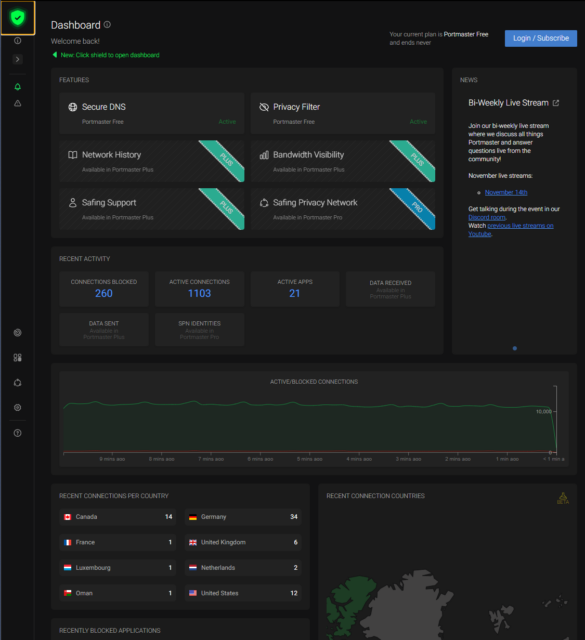Click the Portmaster Free plan text
The width and height of the screenshot is (585, 640).
point(466,34)
